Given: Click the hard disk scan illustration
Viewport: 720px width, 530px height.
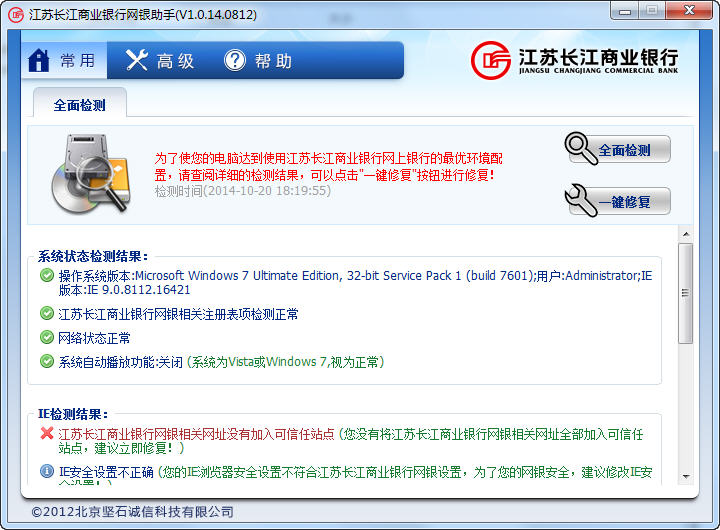Looking at the screenshot, I should 91,174.
